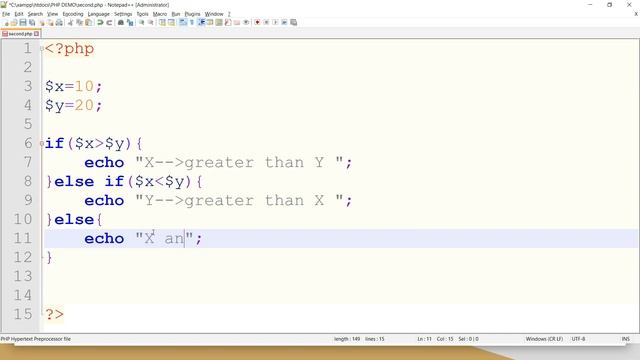Open Find with the binoculars icon
The height and width of the screenshot is (360, 640).
pyautogui.click(x=121, y=22)
